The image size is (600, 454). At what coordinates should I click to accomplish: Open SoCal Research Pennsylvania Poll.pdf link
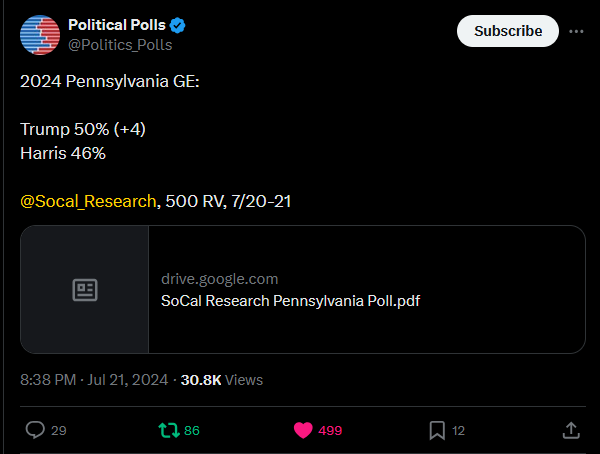click(290, 299)
